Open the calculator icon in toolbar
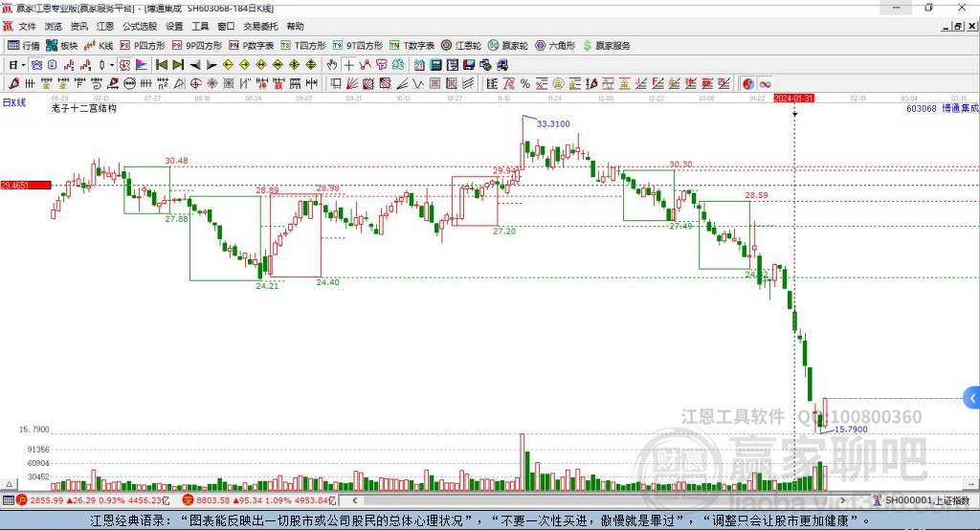 click(435, 65)
